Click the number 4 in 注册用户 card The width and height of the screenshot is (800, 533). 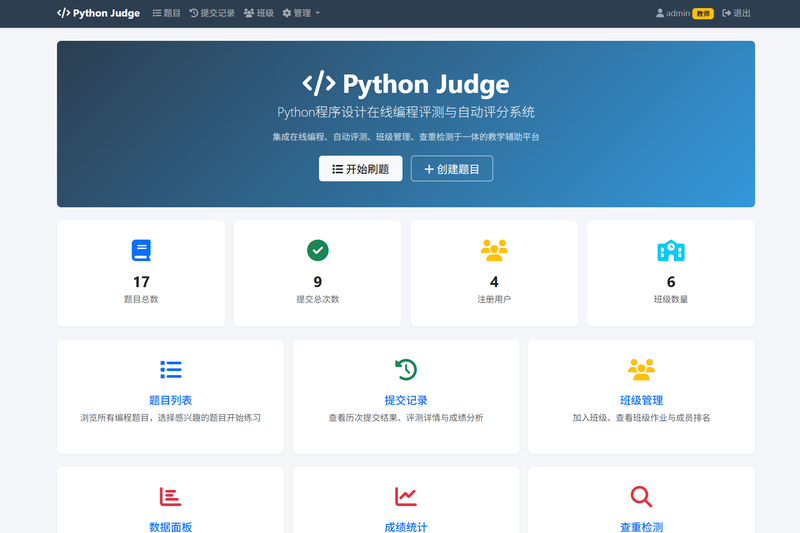coord(494,282)
